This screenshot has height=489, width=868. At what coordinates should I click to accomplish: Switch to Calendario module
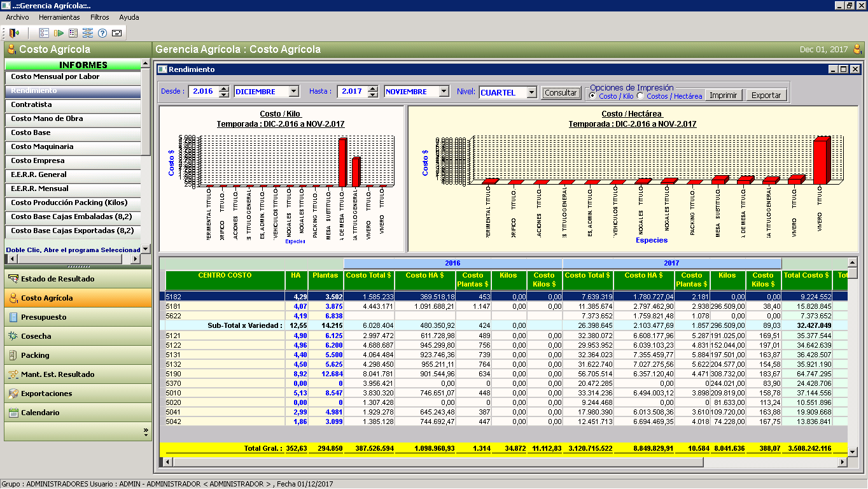(78, 413)
